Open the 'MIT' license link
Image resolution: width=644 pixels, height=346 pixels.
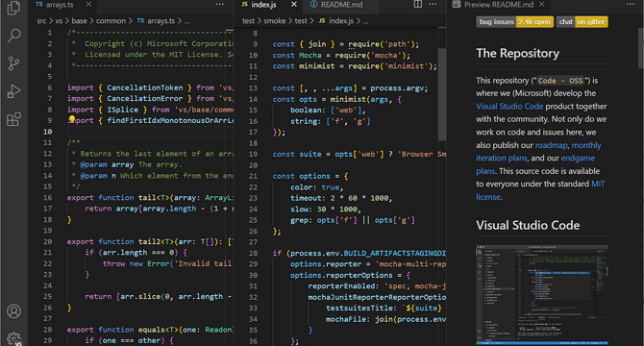(x=598, y=184)
